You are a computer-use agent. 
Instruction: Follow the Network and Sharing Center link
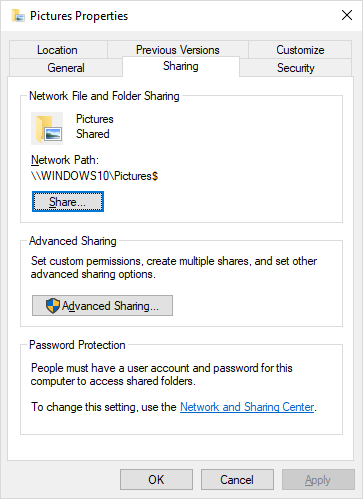pyautogui.click(x=247, y=407)
